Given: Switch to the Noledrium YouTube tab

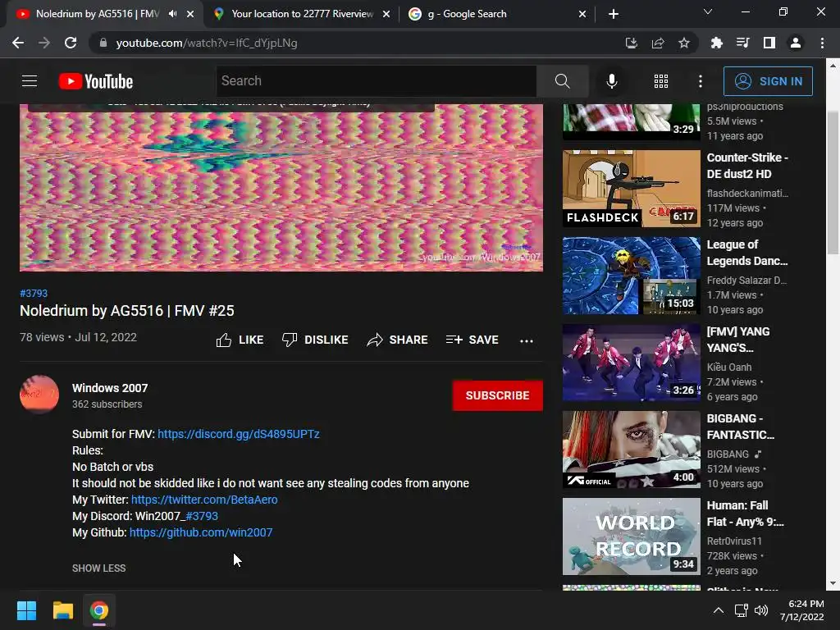Looking at the screenshot, I should [x=98, y=14].
